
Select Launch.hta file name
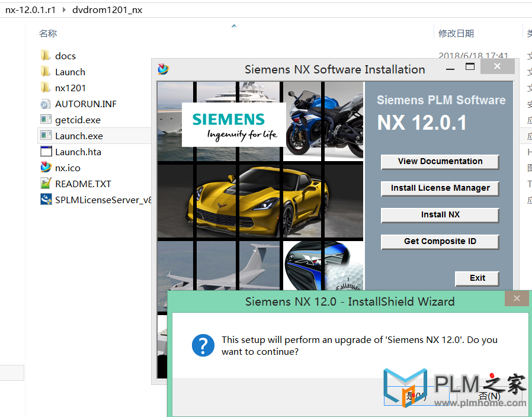pyautogui.click(x=78, y=152)
